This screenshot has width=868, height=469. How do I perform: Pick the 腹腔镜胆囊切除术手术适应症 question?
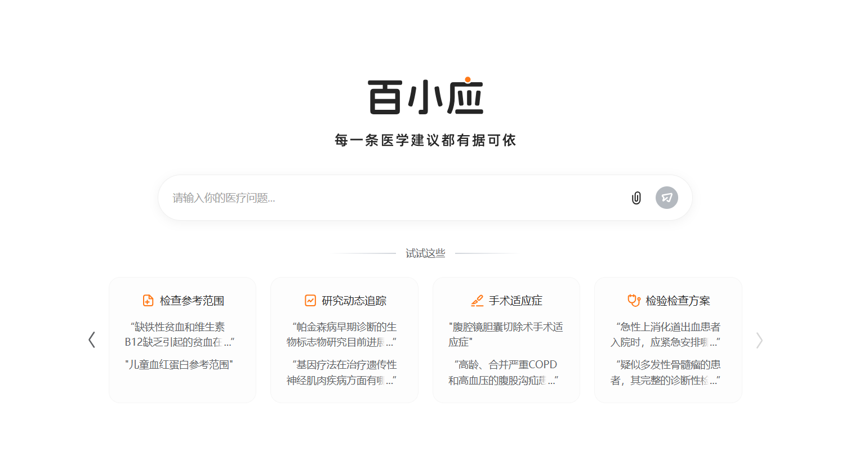click(x=505, y=334)
